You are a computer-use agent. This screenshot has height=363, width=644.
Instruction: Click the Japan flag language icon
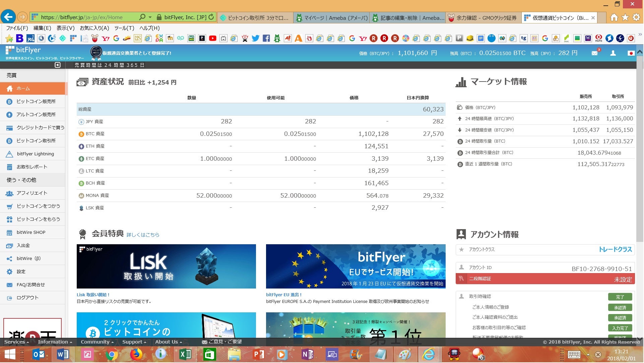click(631, 53)
